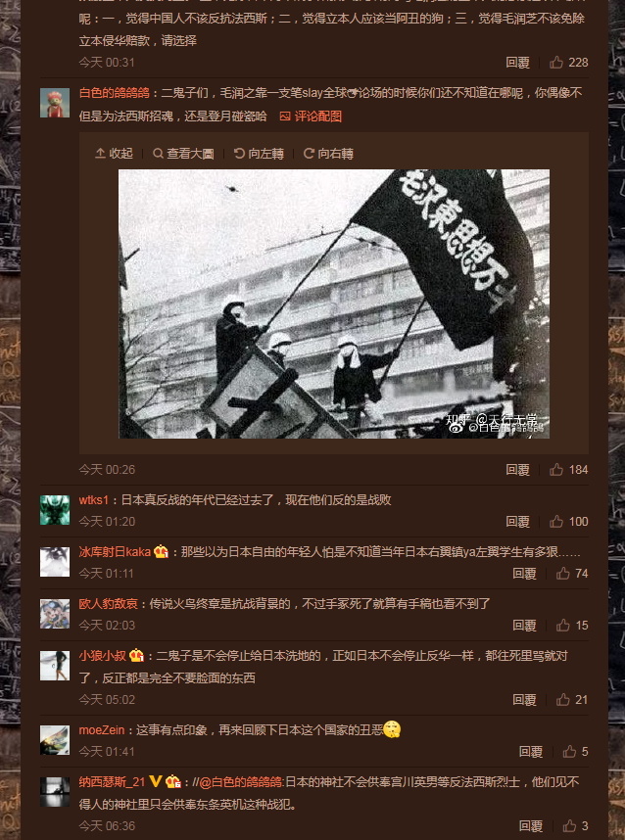The height and width of the screenshot is (840, 625).
Task: Like the comment with 228 likes
Action: coord(569,62)
